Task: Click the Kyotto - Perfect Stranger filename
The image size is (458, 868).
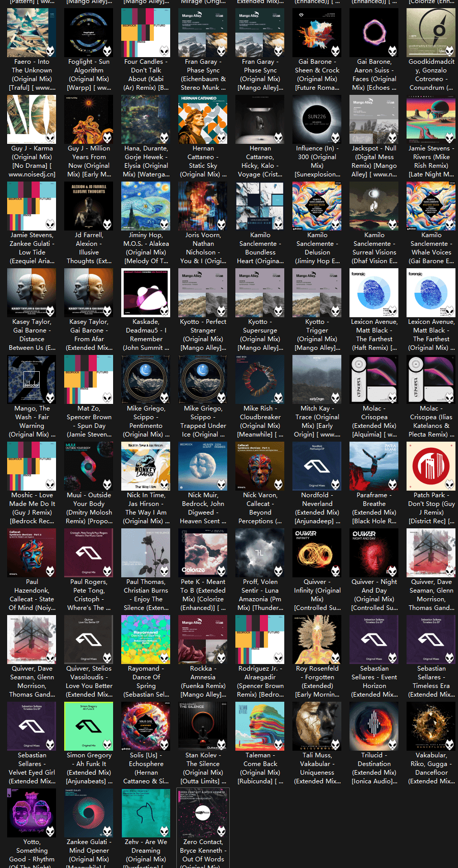Action: pyautogui.click(x=203, y=335)
